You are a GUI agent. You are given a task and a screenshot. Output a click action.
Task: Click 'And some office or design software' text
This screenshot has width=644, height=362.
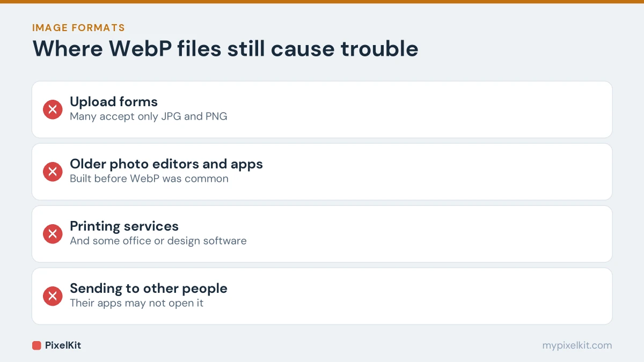(158, 241)
